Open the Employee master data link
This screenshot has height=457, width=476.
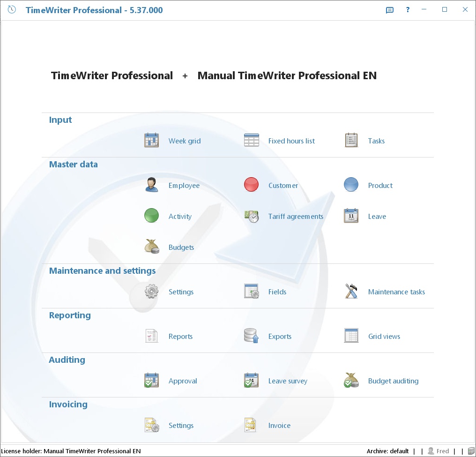184,186
